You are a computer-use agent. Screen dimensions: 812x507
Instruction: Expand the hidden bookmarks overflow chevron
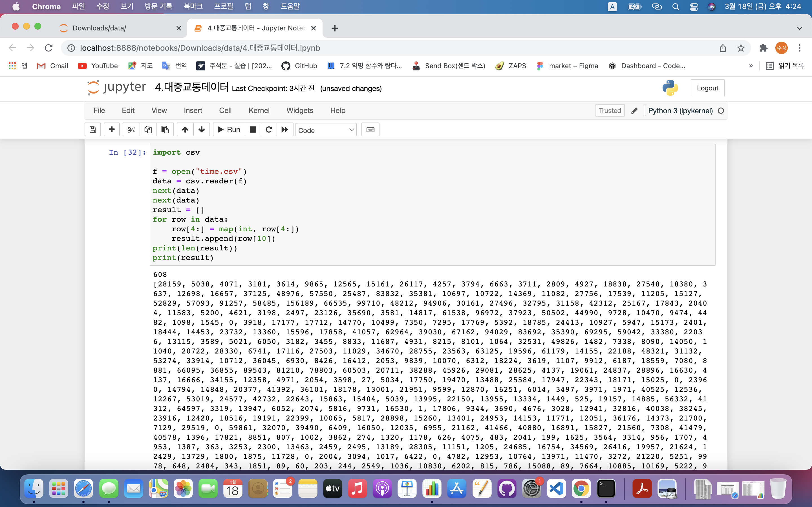pos(751,66)
